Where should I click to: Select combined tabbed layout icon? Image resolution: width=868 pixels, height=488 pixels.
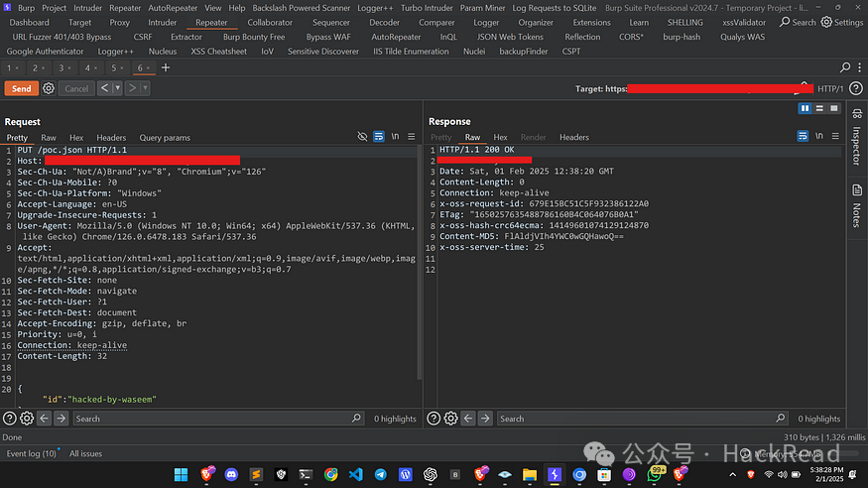[834, 108]
